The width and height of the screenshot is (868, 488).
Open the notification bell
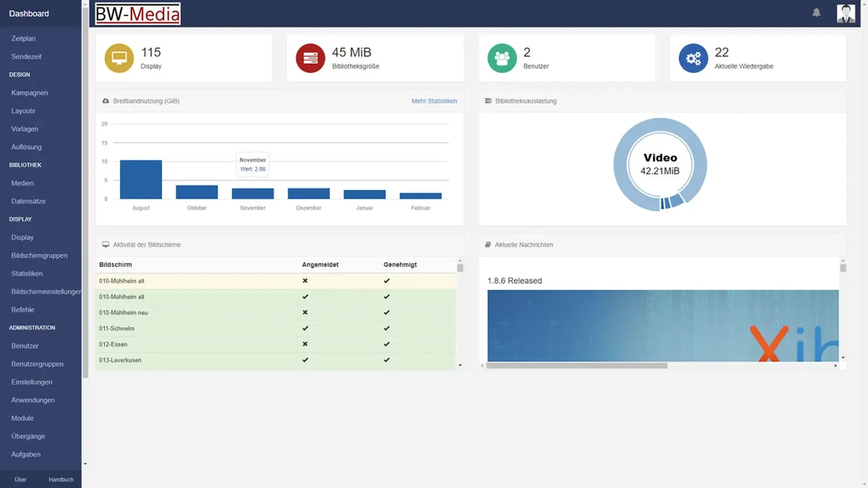(x=816, y=13)
